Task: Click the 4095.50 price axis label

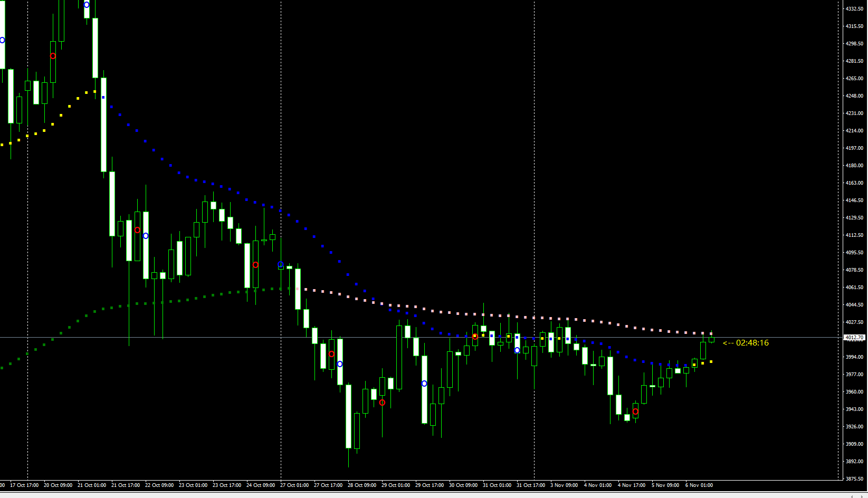Action: pos(854,253)
